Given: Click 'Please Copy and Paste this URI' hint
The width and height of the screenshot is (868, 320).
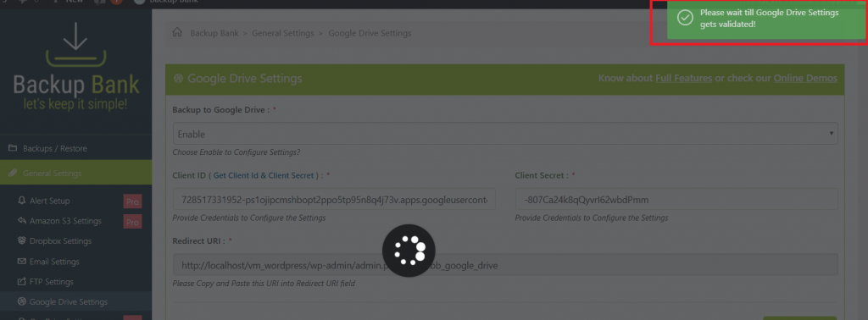Looking at the screenshot, I should [x=264, y=284].
